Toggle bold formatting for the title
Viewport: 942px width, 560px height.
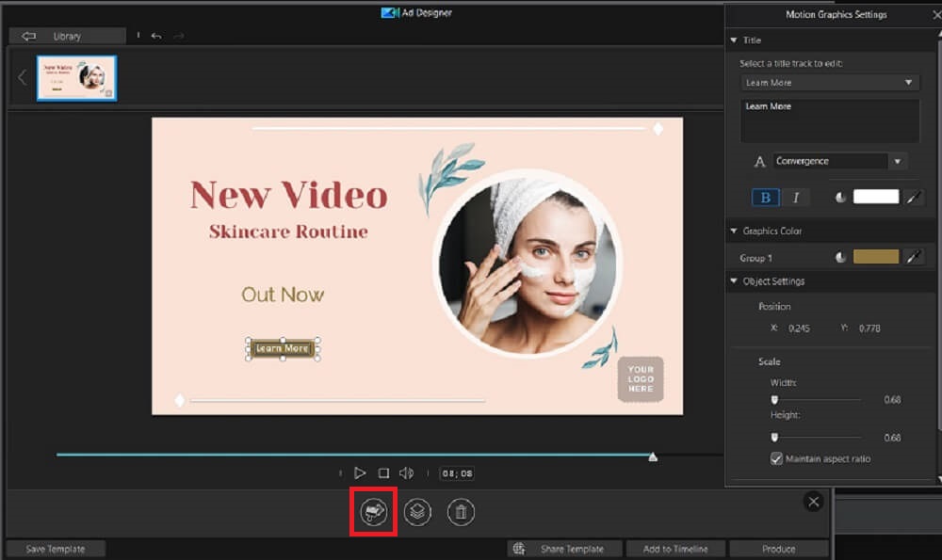tap(764, 197)
